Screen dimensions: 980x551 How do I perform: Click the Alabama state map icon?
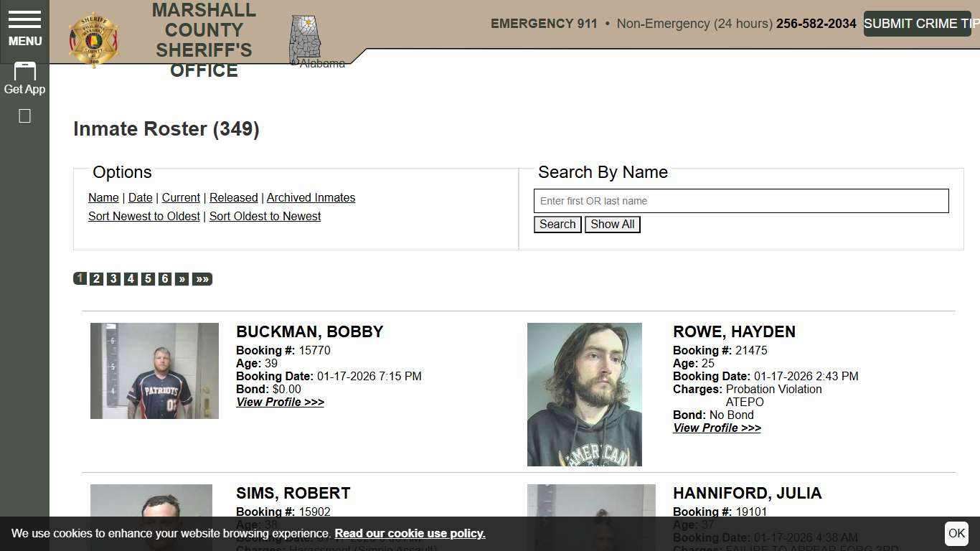tap(305, 39)
